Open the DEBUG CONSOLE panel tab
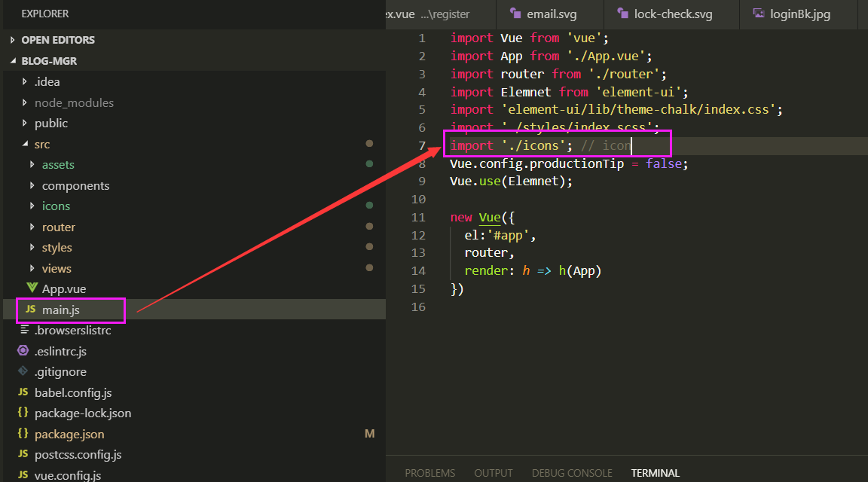Screen dimensions: 868x482 point(572,473)
